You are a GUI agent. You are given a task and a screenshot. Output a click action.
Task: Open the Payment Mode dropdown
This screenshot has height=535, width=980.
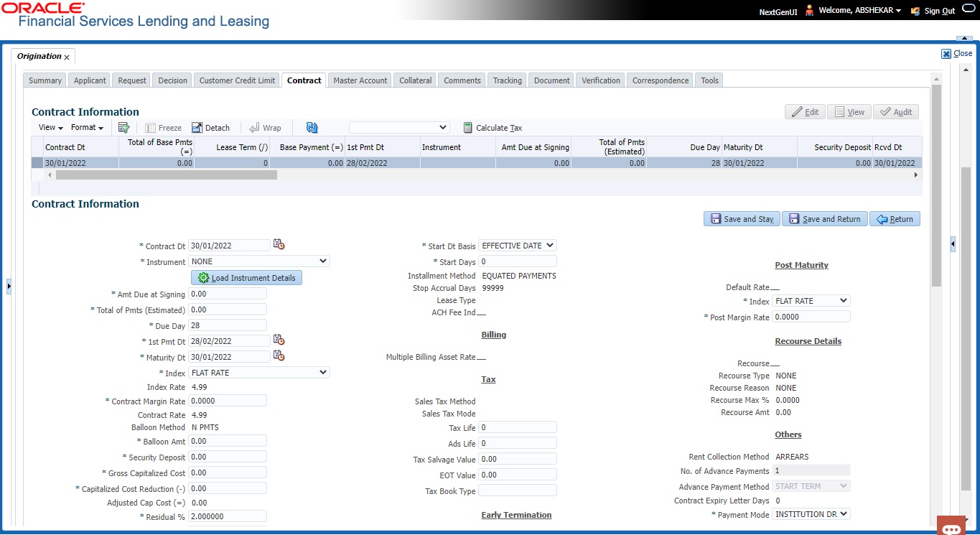pos(811,514)
